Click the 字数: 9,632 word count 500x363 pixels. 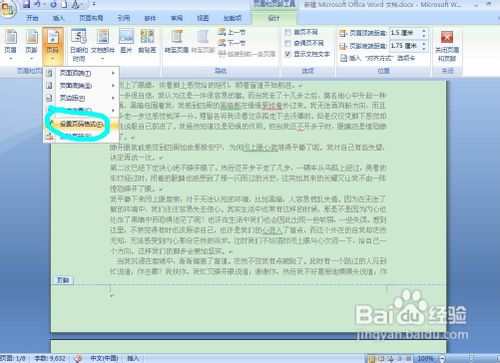(50, 358)
